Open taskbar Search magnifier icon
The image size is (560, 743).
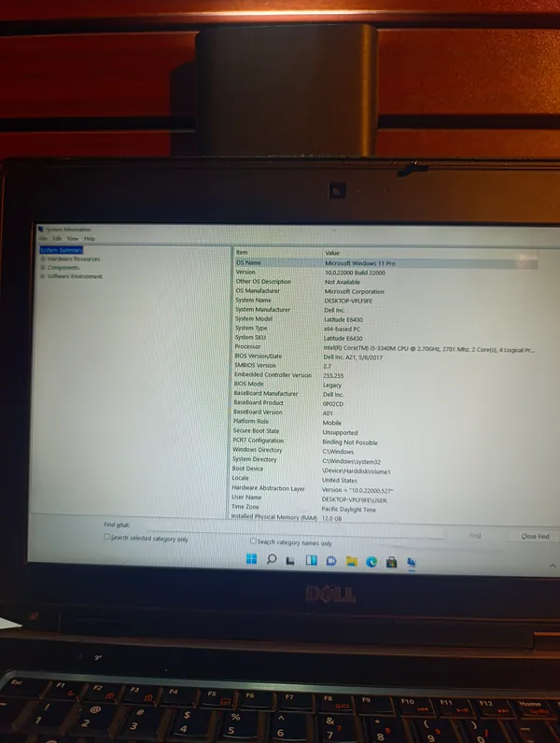pos(272,560)
